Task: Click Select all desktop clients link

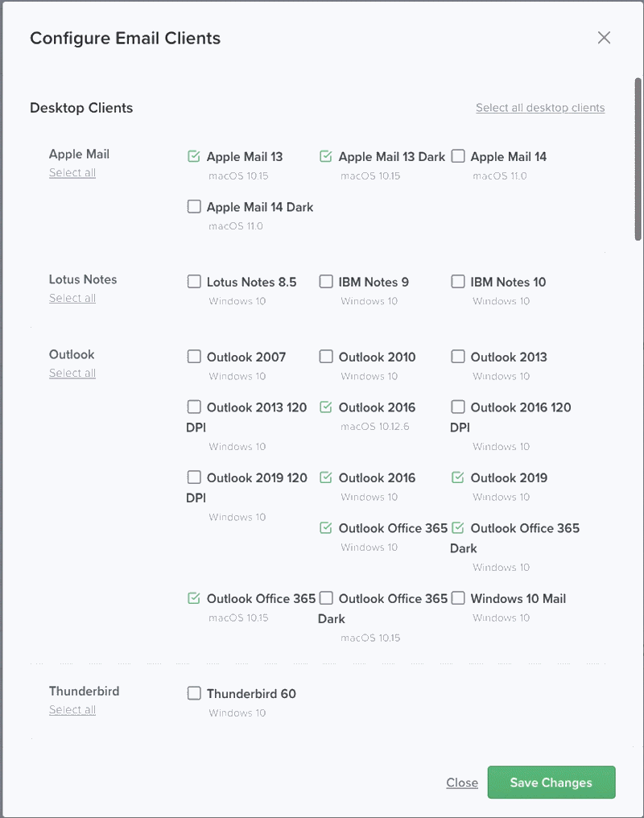Action: tap(539, 108)
